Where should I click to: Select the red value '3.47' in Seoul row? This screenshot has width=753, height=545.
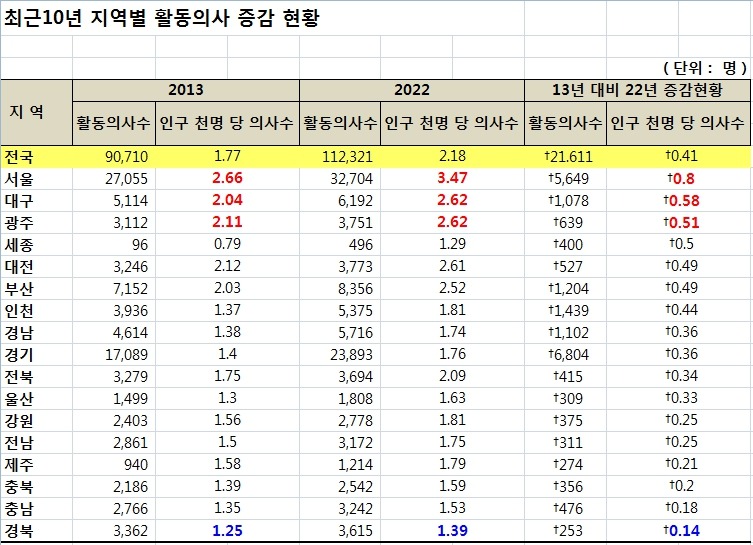(x=452, y=178)
